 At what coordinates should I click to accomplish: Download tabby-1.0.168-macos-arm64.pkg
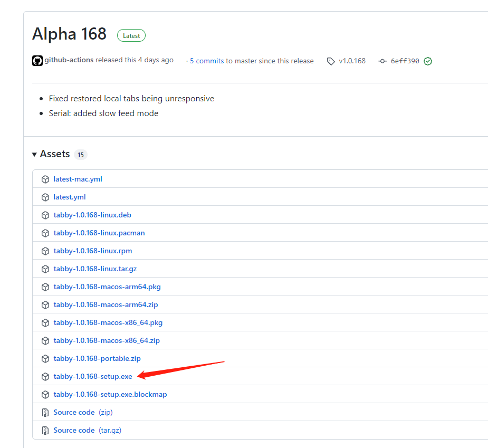click(107, 287)
